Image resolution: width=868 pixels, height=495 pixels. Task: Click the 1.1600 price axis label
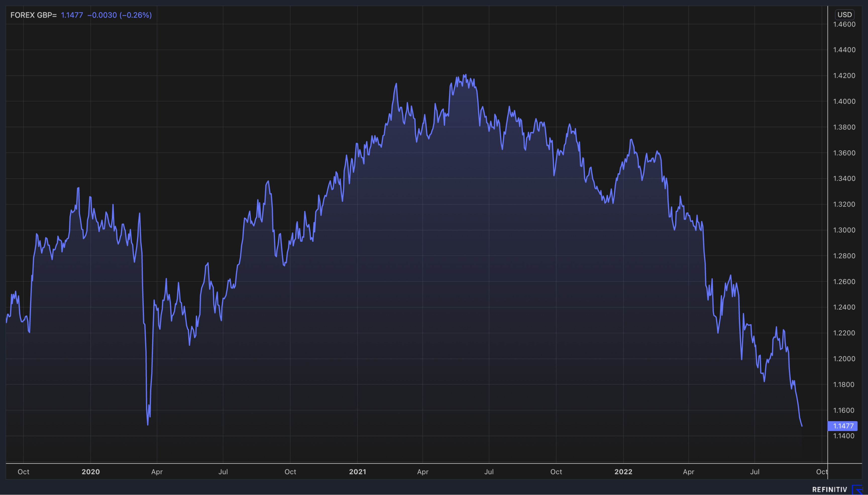[x=844, y=410]
